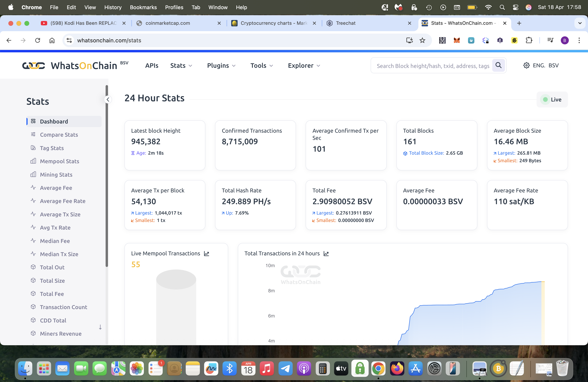This screenshot has height=382, width=588.
Task: Switch to the Treechat tab
Action: [x=369, y=23]
